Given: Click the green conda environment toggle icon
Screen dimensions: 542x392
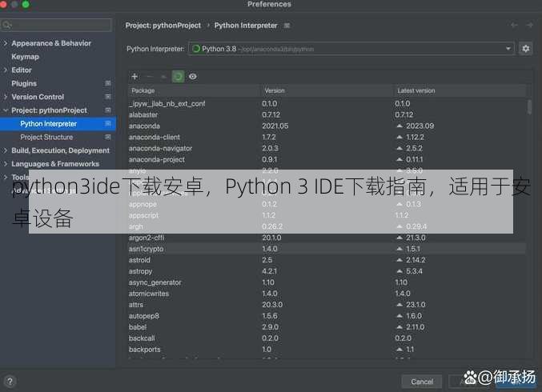Looking at the screenshot, I should point(178,76).
